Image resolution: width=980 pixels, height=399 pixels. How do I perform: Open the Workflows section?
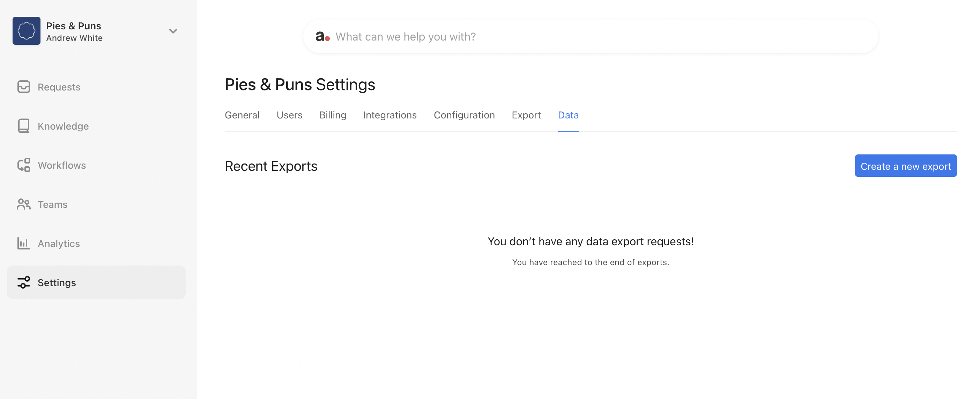[x=62, y=165]
